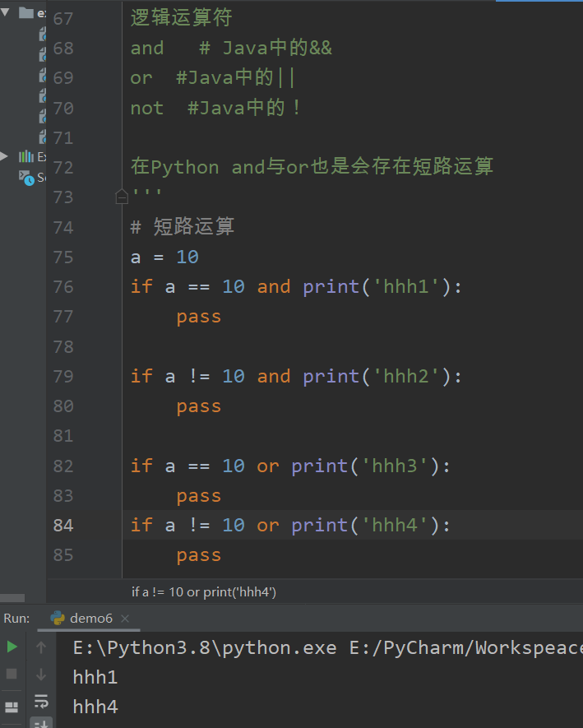Click the code line "a = 10"
Image resolution: width=583 pixels, height=728 pixels.
point(164,257)
